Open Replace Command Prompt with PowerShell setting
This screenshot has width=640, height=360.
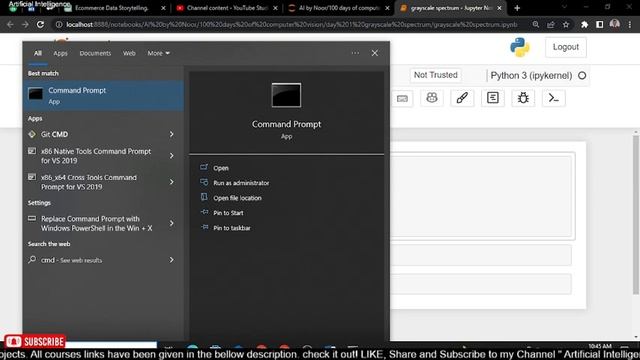tap(96, 224)
